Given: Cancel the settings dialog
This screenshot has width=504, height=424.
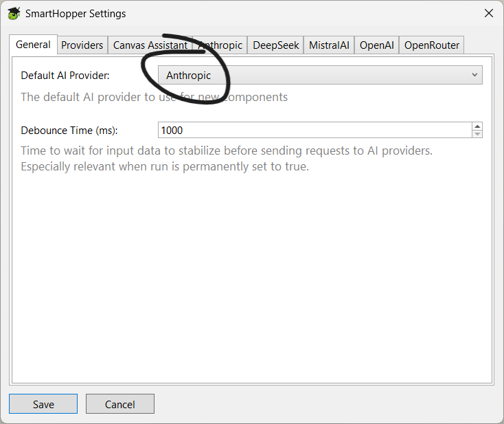Looking at the screenshot, I should [x=120, y=404].
